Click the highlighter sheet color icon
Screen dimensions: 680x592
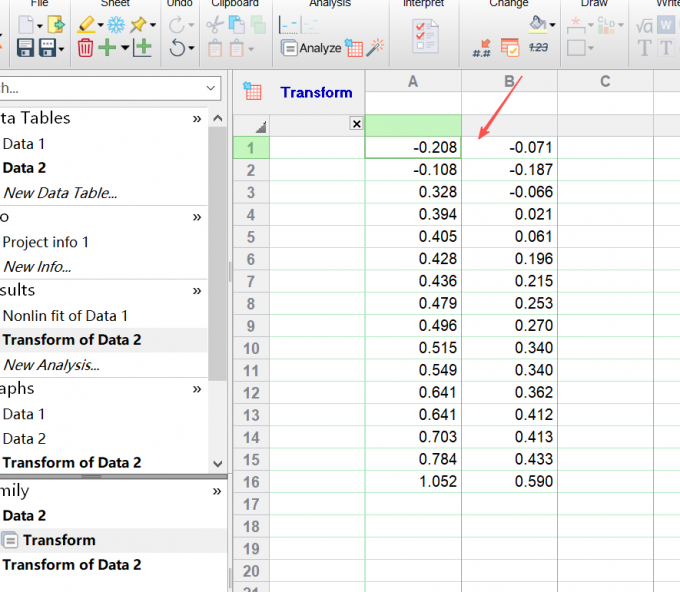pyautogui.click(x=86, y=25)
